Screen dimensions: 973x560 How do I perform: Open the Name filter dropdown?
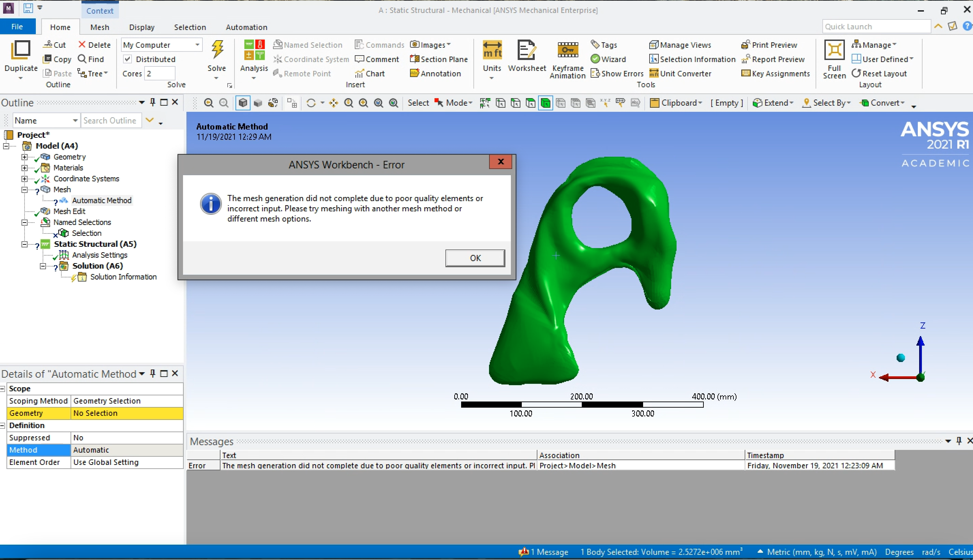pos(46,121)
